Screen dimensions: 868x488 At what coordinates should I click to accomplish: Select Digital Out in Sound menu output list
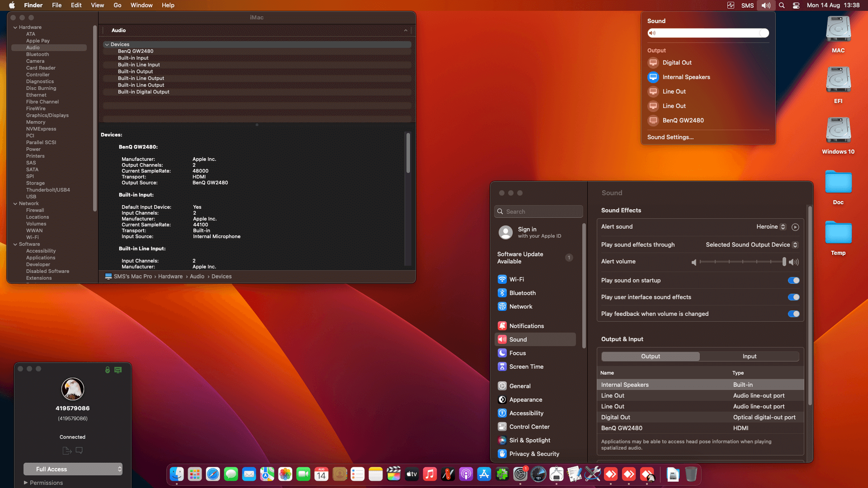(x=708, y=63)
